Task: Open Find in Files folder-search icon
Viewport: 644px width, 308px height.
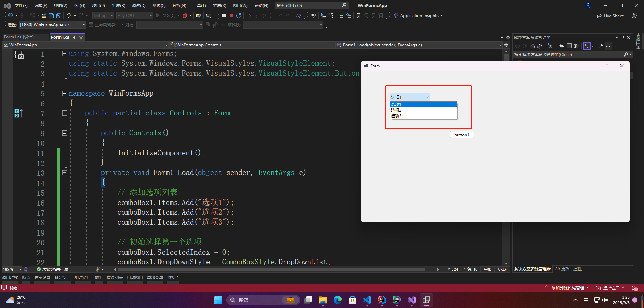Action: 199,16
